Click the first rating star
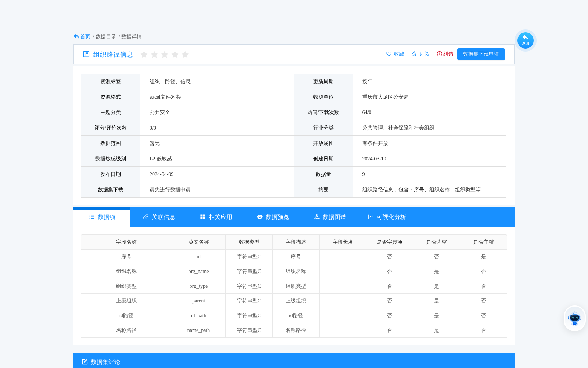 144,54
